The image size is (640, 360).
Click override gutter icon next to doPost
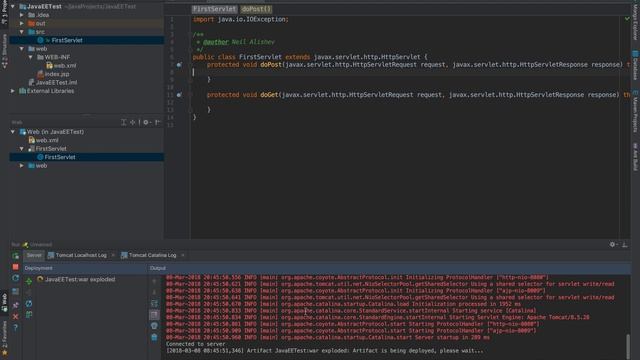(179, 65)
